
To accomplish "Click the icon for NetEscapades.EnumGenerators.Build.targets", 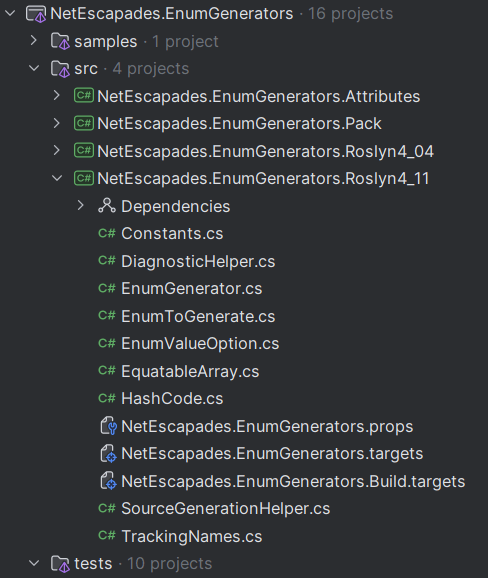I will 108,481.
